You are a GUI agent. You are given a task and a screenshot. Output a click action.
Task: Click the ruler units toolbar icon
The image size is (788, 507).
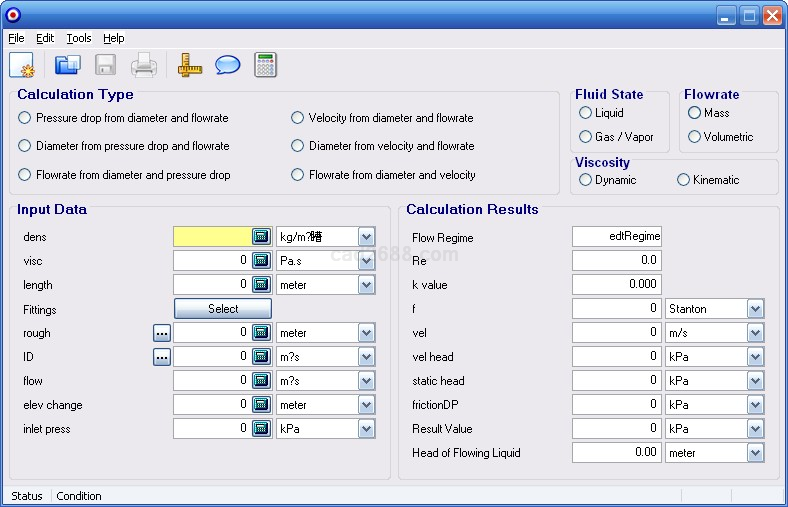coord(190,66)
